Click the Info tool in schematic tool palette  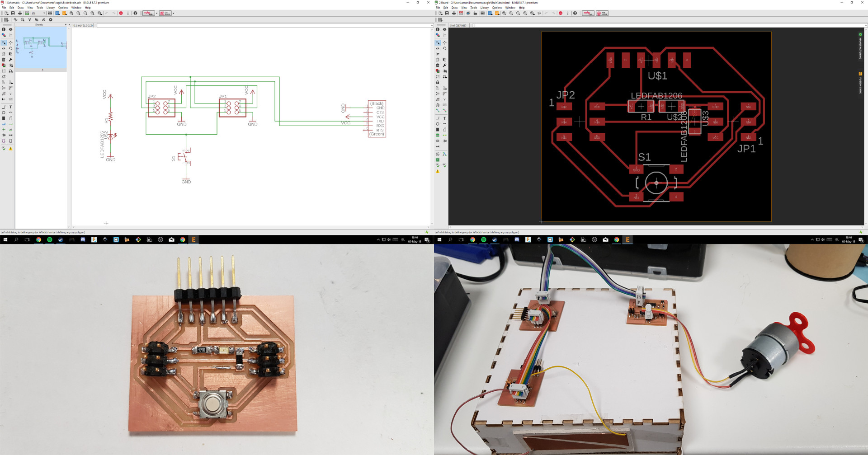[x=4, y=29]
